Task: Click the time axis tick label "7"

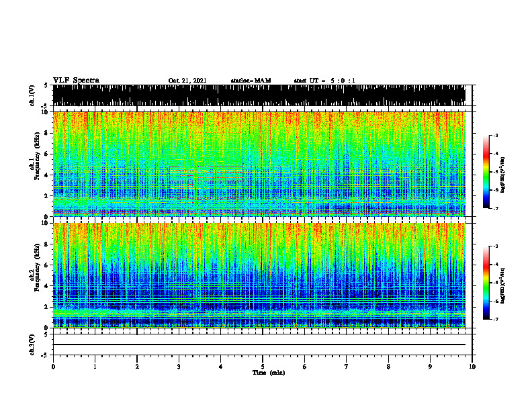Action: click(347, 367)
